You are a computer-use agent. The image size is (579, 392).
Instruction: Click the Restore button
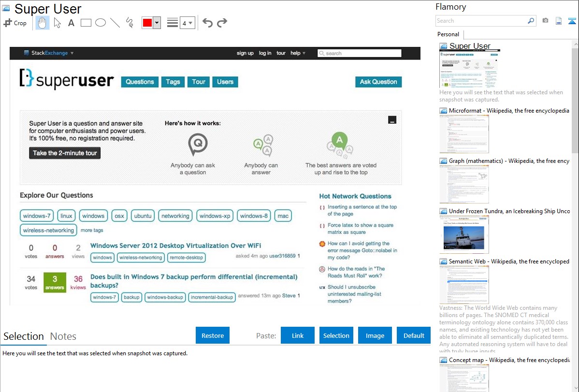tap(213, 335)
